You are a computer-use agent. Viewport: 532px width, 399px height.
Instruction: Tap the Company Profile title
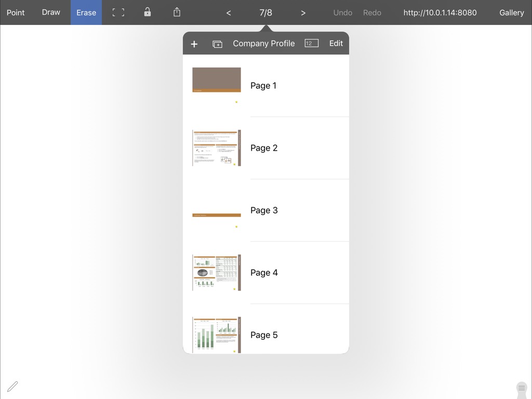tap(263, 44)
